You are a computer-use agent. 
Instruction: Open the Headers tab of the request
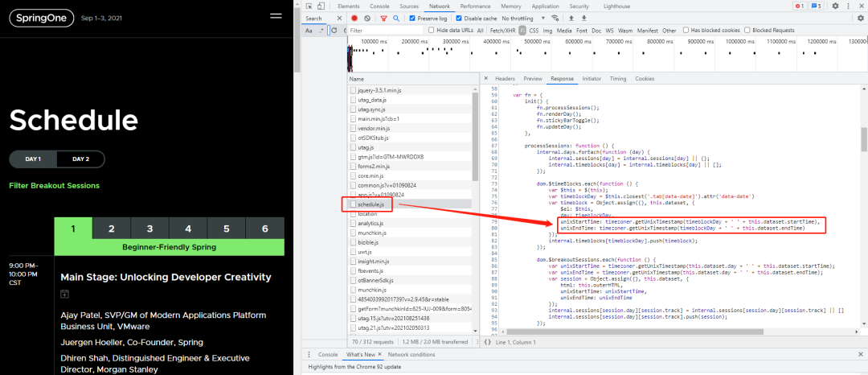pyautogui.click(x=505, y=79)
